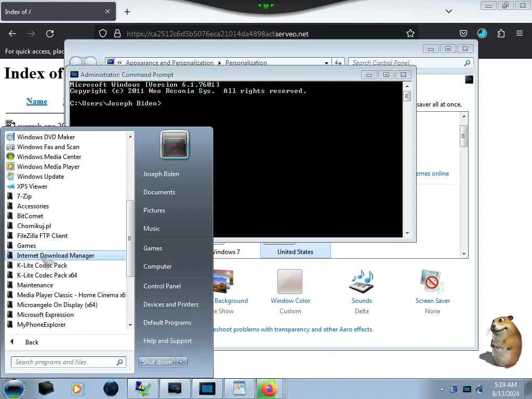Open Control Panel address bar dropdown
The image size is (532, 399).
coord(326,63)
